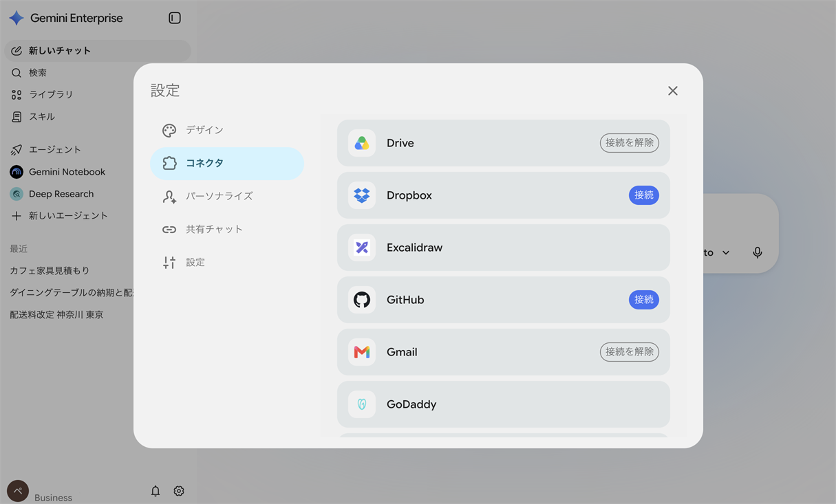Image resolution: width=836 pixels, height=504 pixels.
Task: Open the パーソナライズ settings tab
Action: pyautogui.click(x=227, y=196)
